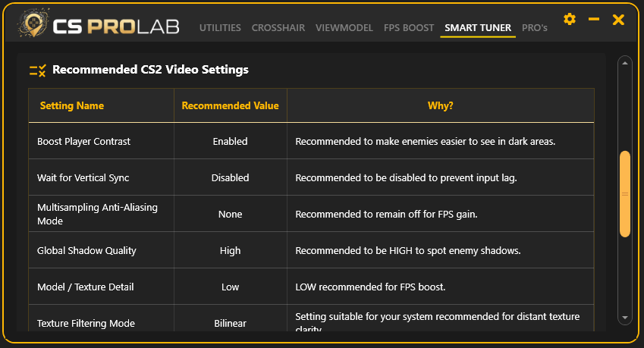644x348 pixels.
Task: Open the PRO's tab
Action: point(535,28)
